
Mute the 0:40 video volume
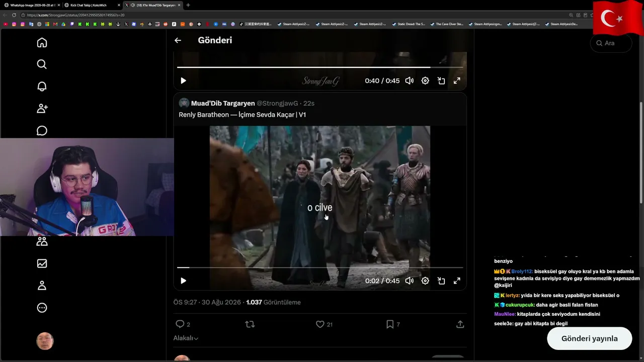coord(410,80)
